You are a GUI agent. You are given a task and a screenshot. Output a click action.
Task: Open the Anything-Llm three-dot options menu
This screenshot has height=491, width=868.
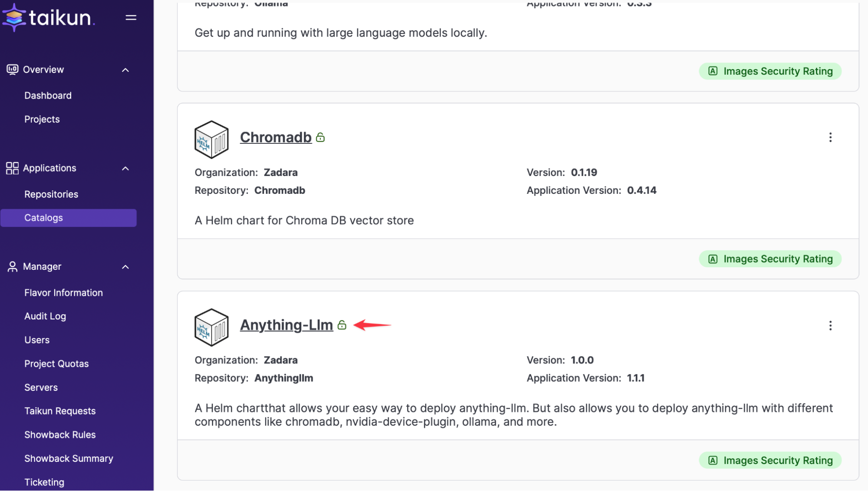[830, 326]
